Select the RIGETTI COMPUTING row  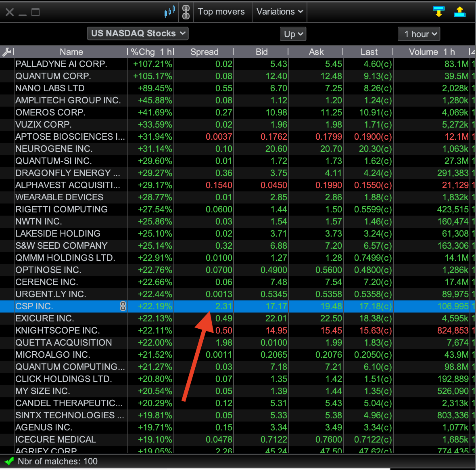tap(238, 210)
